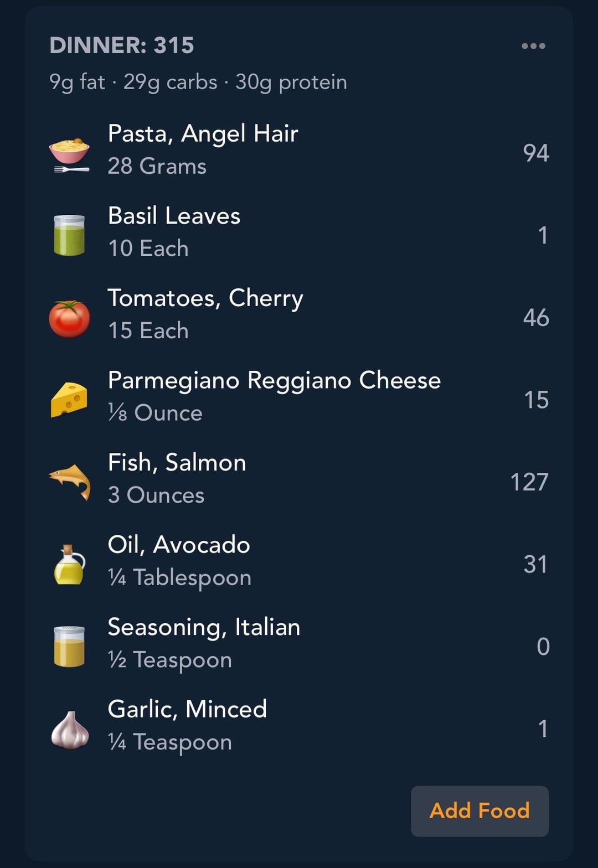The width and height of the screenshot is (598, 868).
Task: Open the Pasta, Angel Hair entry
Action: pos(203,134)
